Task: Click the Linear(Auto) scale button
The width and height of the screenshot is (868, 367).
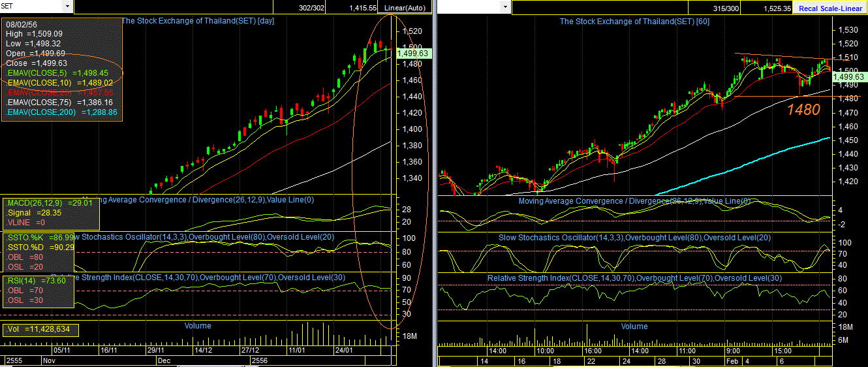Action: pyautogui.click(x=405, y=8)
